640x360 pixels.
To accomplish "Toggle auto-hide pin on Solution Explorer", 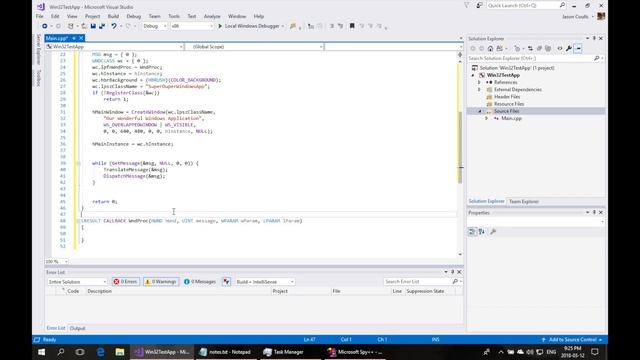I will coord(594,38).
